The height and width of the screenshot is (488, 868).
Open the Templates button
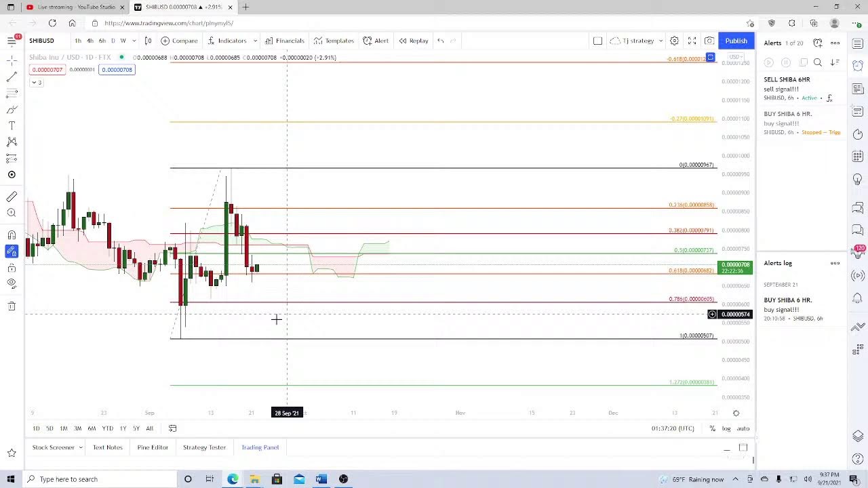point(334,41)
